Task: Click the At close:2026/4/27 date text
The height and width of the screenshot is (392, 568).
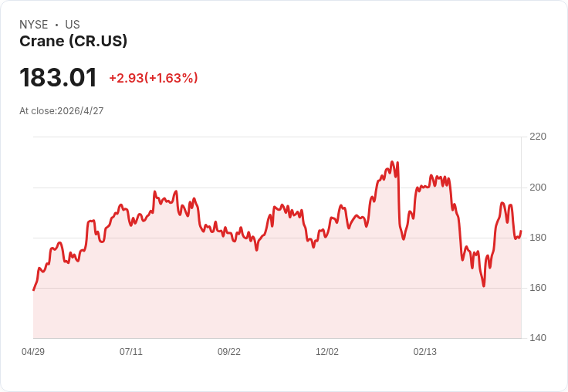Action: [x=62, y=111]
